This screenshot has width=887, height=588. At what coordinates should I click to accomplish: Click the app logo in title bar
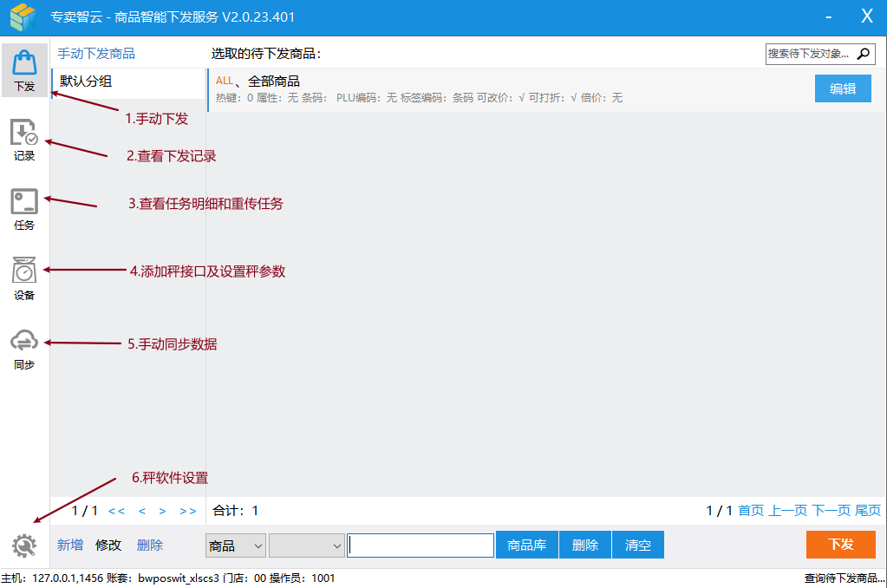click(x=23, y=16)
